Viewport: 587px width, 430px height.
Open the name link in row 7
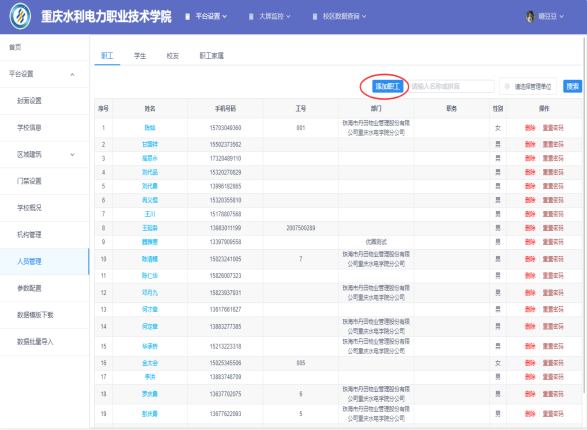[x=150, y=214]
